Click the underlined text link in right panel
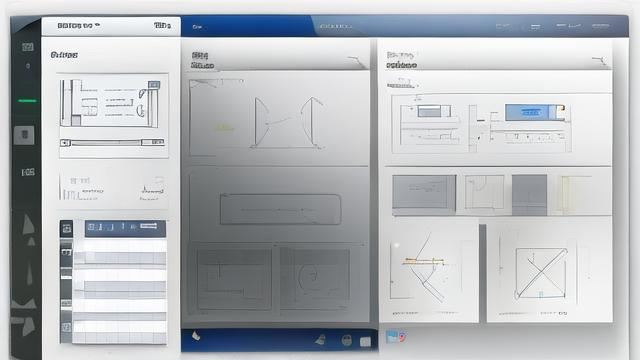The height and width of the screenshot is (360, 640). (401, 86)
